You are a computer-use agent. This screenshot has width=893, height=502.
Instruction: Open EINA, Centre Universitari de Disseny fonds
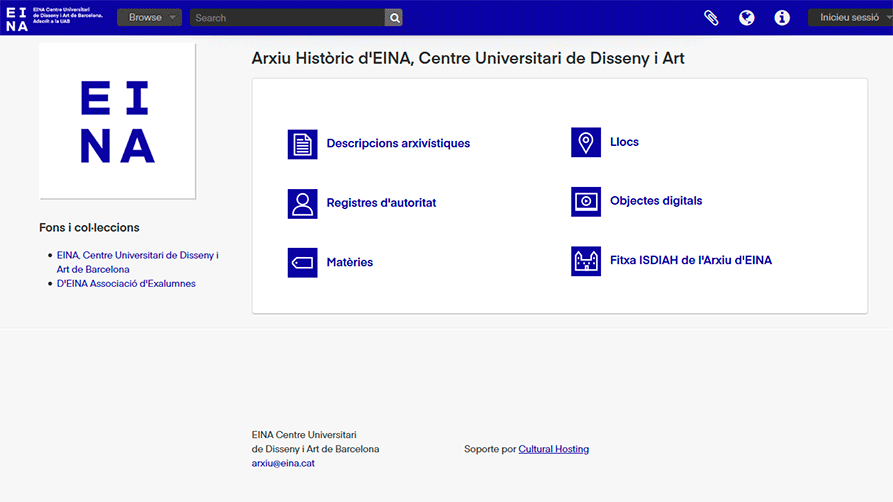[137, 262]
